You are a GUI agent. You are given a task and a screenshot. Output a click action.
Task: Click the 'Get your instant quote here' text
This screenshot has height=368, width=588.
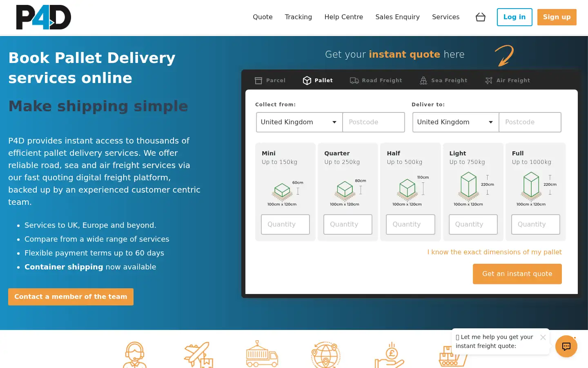pos(395,54)
